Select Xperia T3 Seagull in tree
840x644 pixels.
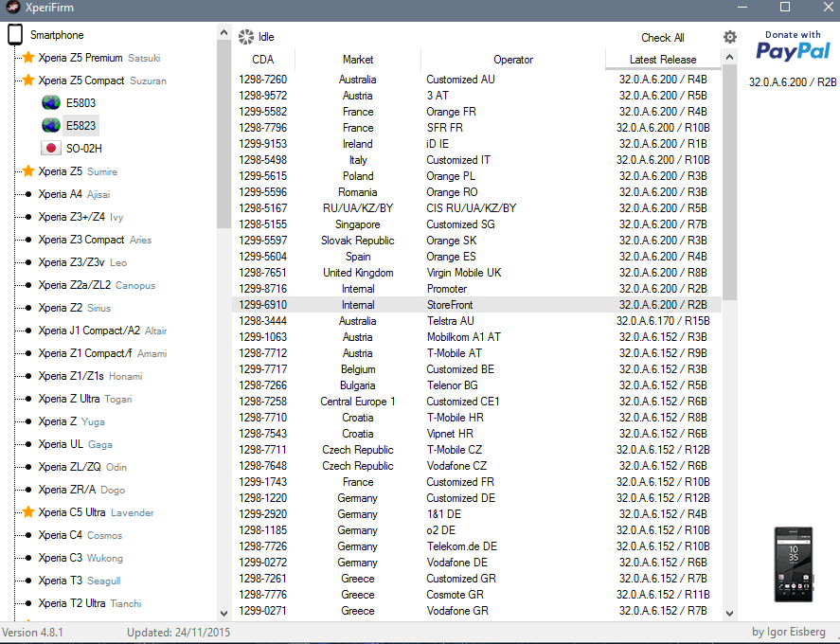point(80,581)
